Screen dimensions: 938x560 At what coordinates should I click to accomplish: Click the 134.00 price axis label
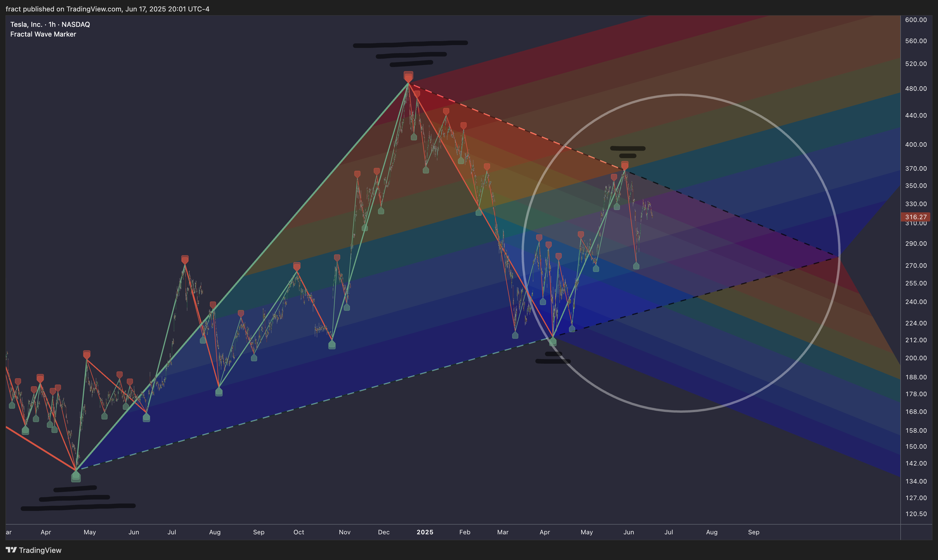click(x=916, y=482)
